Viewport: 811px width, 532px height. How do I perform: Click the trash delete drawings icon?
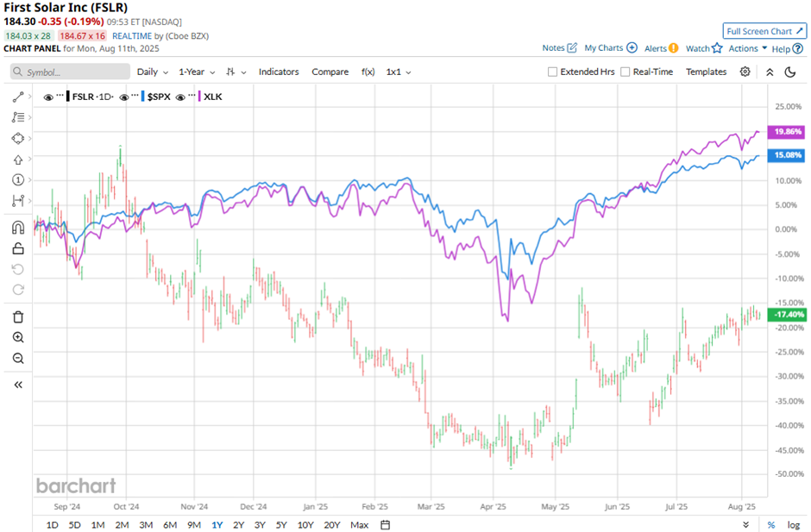pos(18,317)
